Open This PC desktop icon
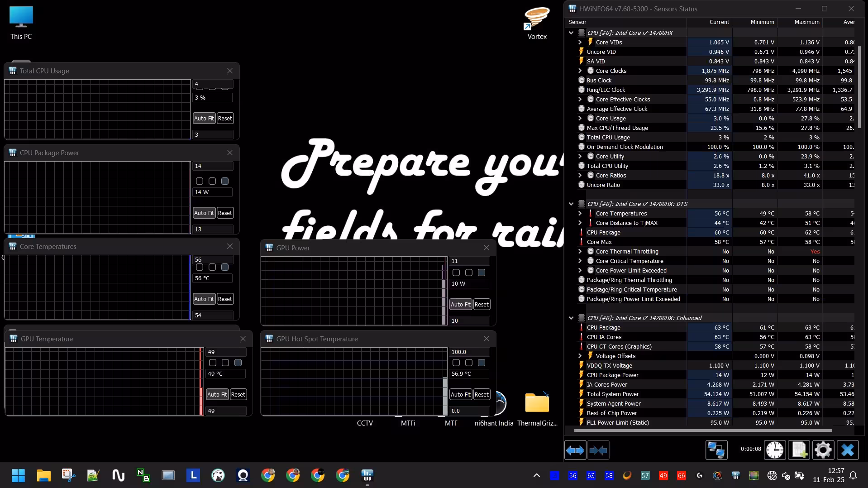 [21, 23]
